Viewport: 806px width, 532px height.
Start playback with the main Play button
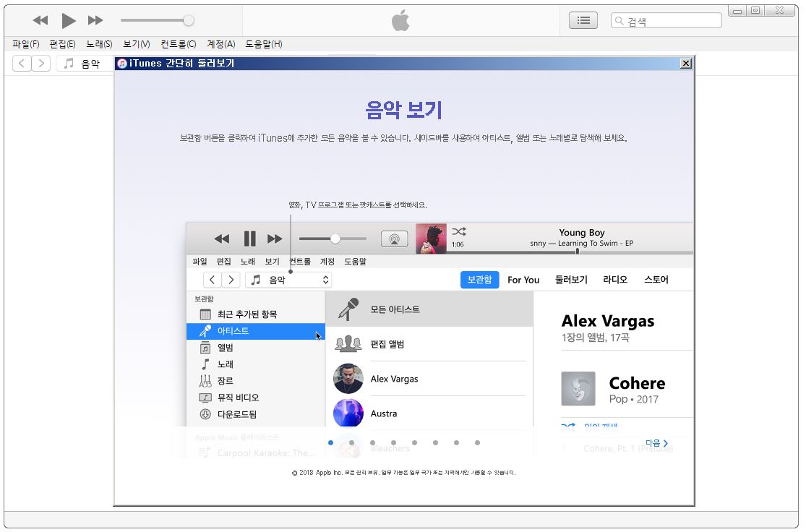point(69,20)
